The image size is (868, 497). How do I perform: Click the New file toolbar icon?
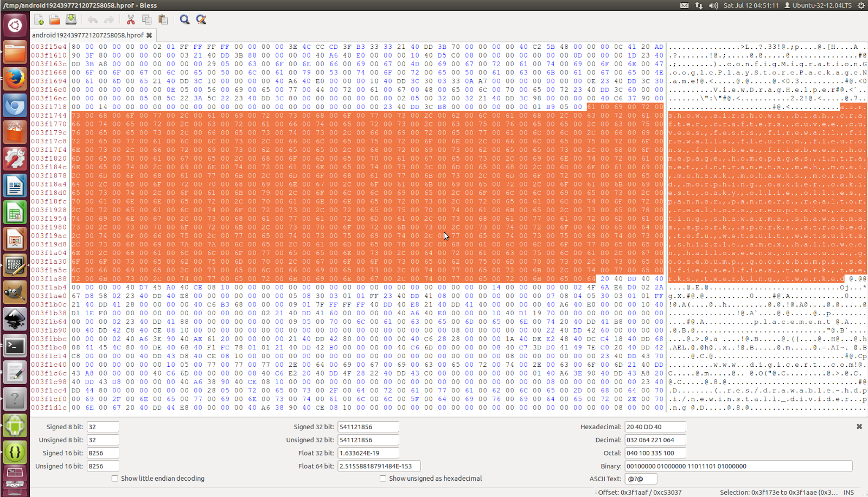pyautogui.click(x=39, y=20)
